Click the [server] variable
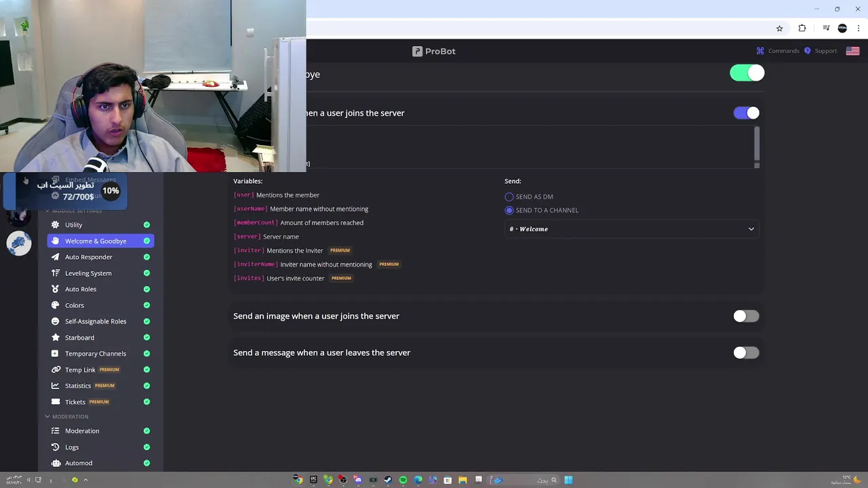 [247, 237]
